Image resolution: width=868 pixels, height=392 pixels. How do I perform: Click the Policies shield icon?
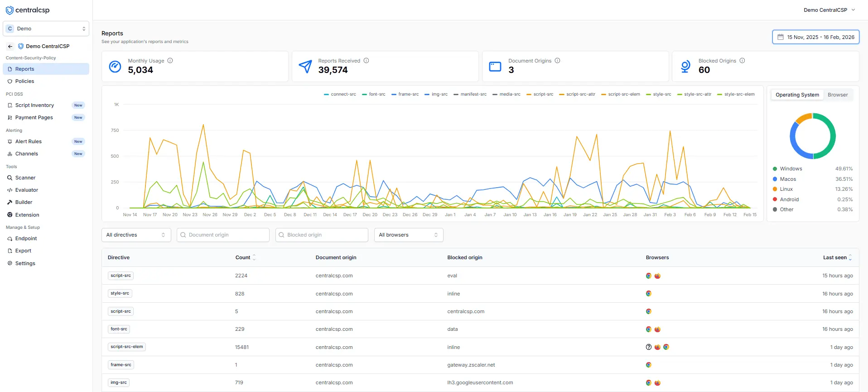pos(10,81)
